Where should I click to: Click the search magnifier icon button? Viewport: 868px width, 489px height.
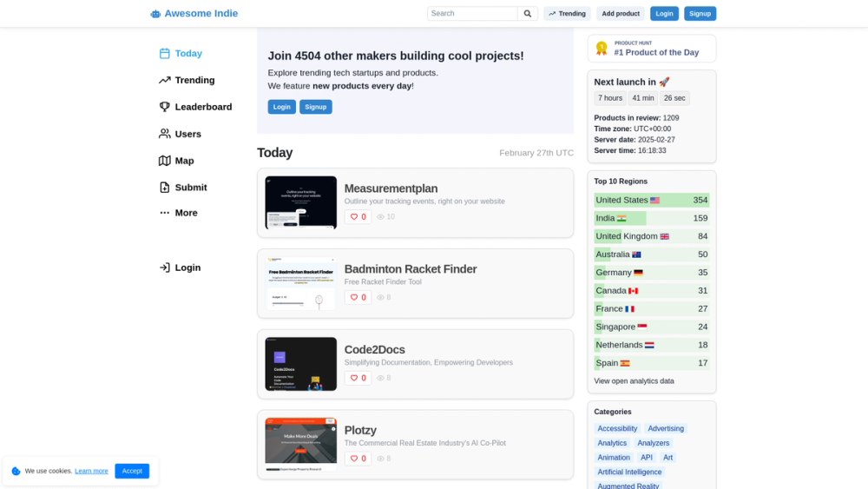528,13
